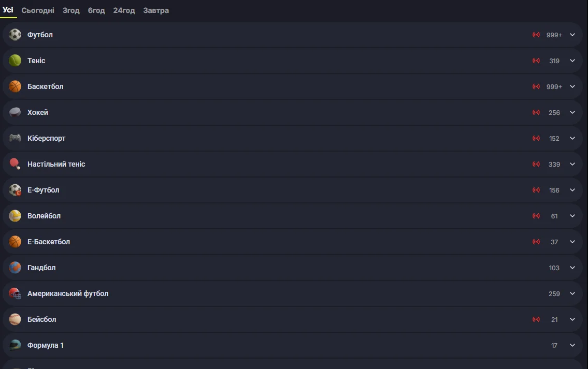This screenshot has width=588, height=369.
Task: Click the hockey puck icon beside Хокей
Action: pos(15,112)
